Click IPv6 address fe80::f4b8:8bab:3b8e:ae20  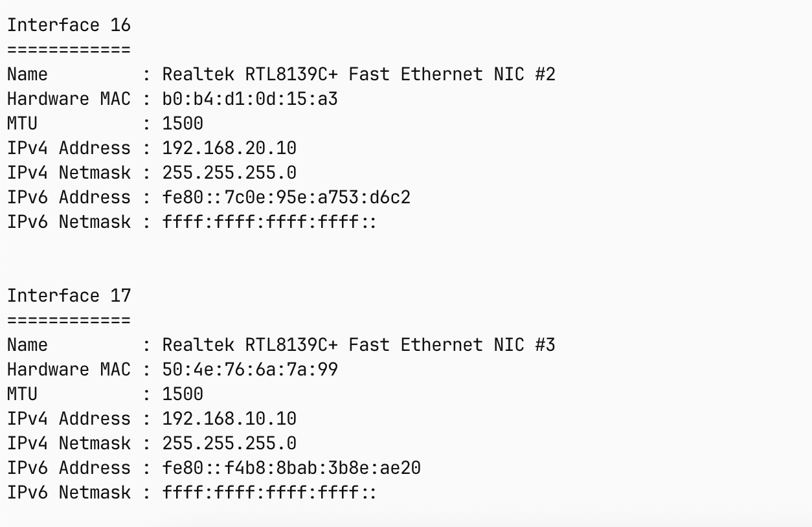click(291, 468)
